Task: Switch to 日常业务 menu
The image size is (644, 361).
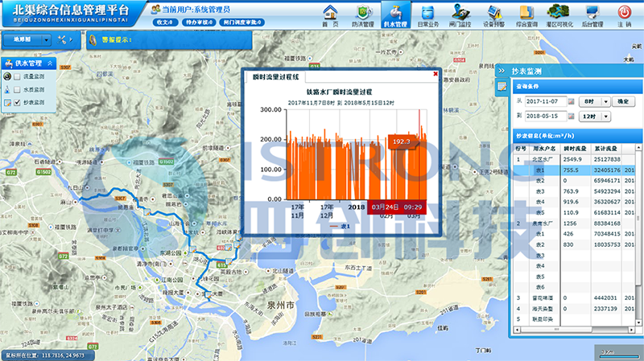Action: (x=428, y=15)
